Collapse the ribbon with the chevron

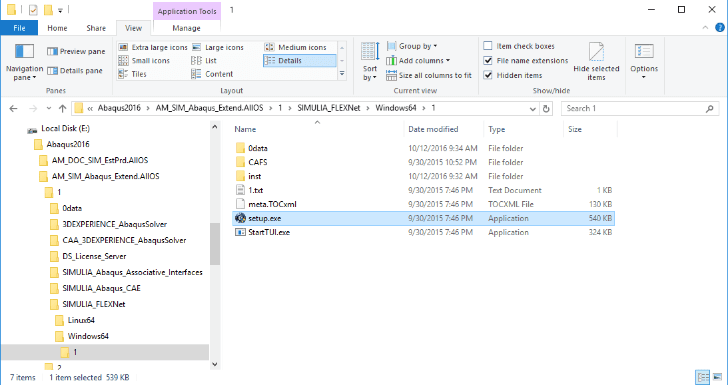pyautogui.click(x=706, y=28)
